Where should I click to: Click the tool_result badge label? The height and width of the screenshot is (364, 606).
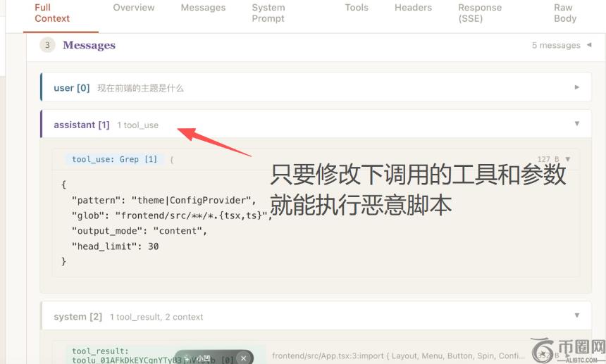click(x=100, y=351)
